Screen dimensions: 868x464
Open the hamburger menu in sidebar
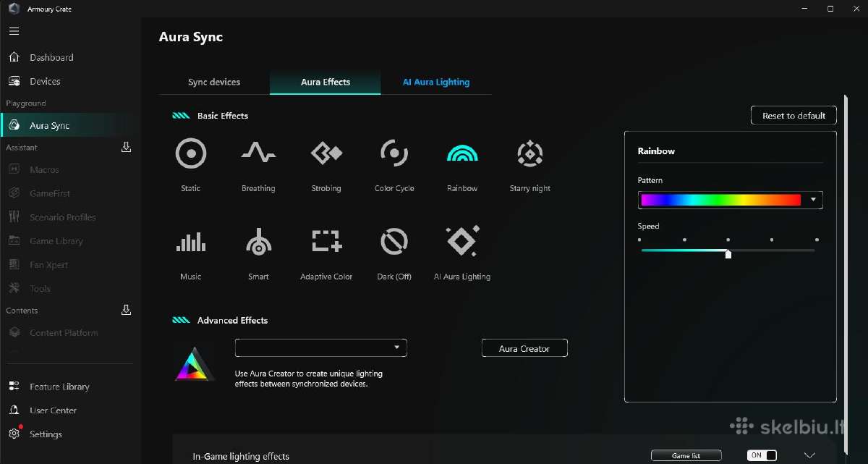click(14, 31)
